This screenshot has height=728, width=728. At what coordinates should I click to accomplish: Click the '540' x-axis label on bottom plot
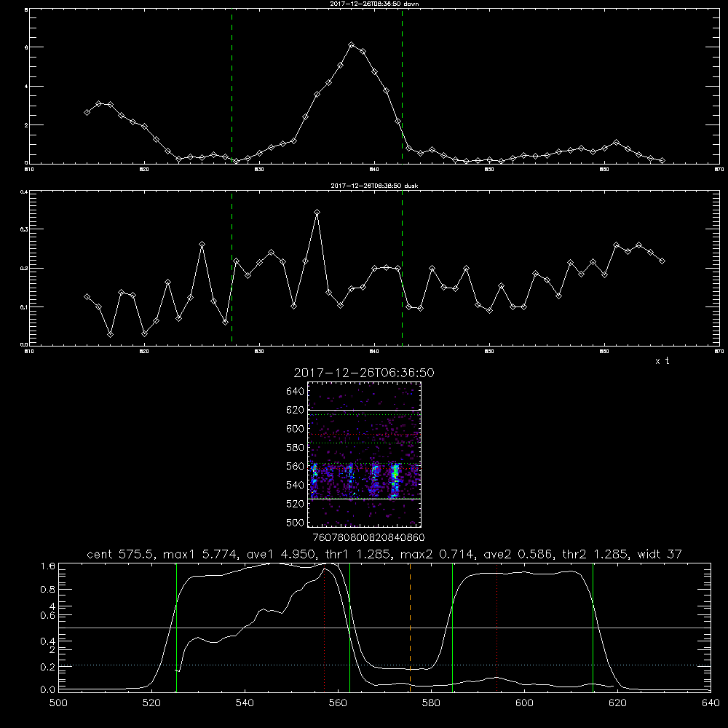(x=245, y=703)
